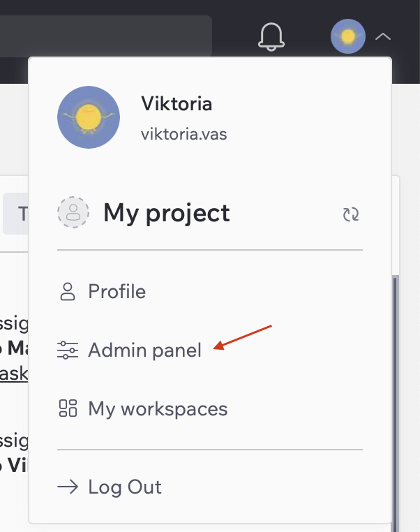The width and height of the screenshot is (420, 532).
Task: Open the notifications bell
Action: coord(271,36)
